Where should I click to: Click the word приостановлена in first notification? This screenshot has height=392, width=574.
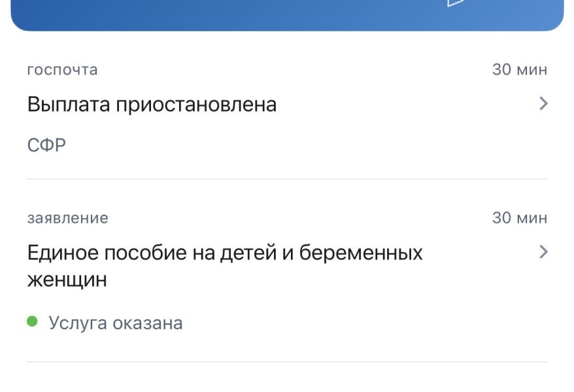(196, 105)
